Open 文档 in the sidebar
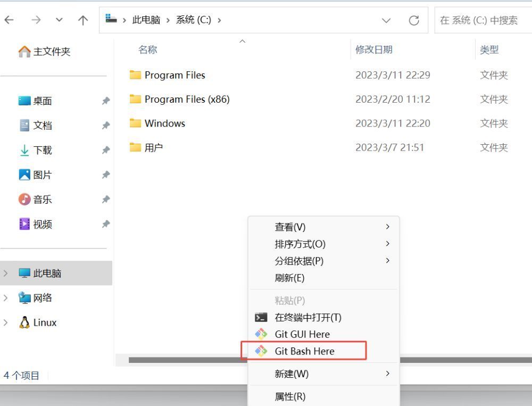Image resolution: width=532 pixels, height=406 pixels. pyautogui.click(x=35, y=125)
